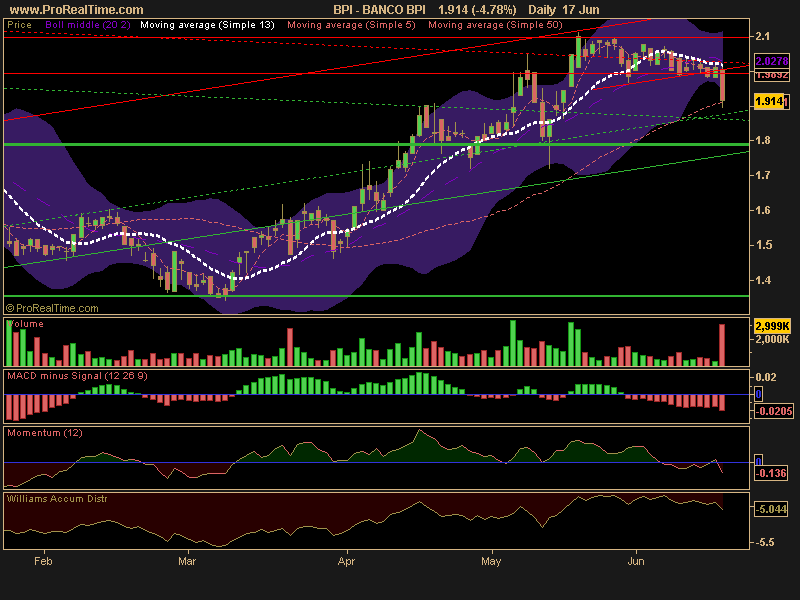
Task: Click the Feb label on time axis
Action: pos(43,561)
